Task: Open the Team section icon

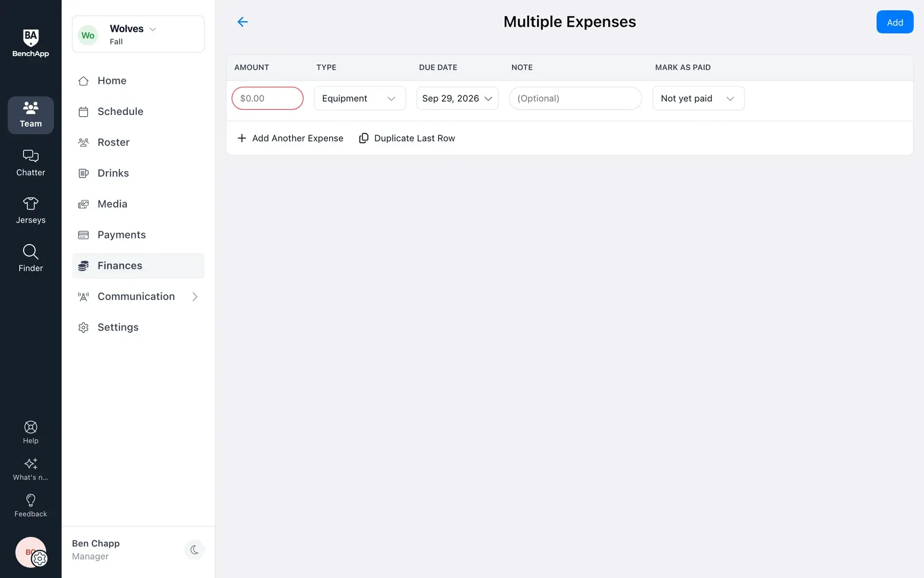Action: click(31, 115)
